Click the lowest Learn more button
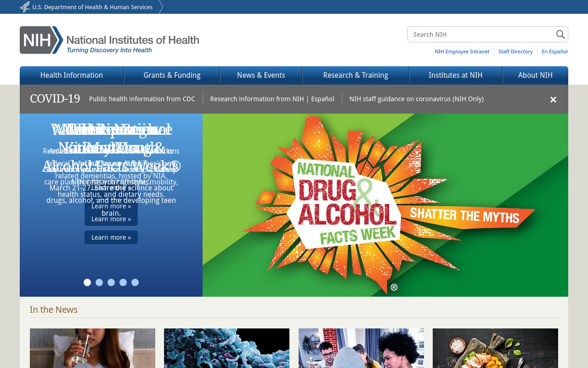Screen dimensions: 588x368 tap(111, 237)
